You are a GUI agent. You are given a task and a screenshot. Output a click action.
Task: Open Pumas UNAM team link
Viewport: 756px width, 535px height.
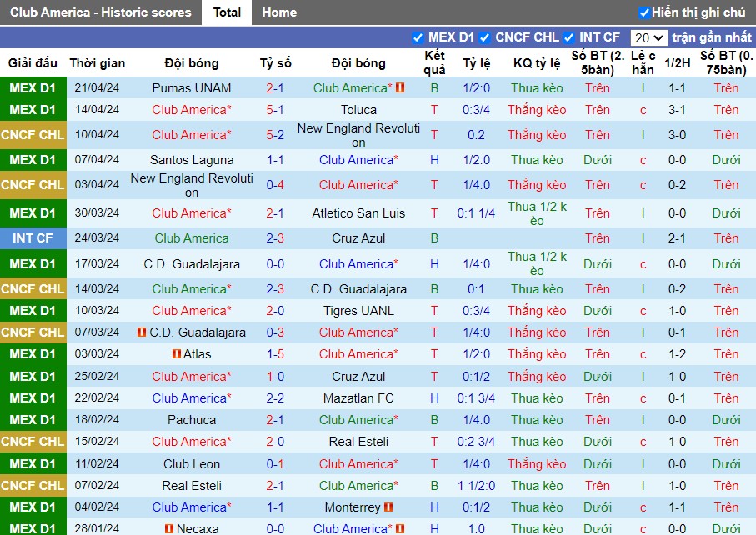[x=192, y=88]
